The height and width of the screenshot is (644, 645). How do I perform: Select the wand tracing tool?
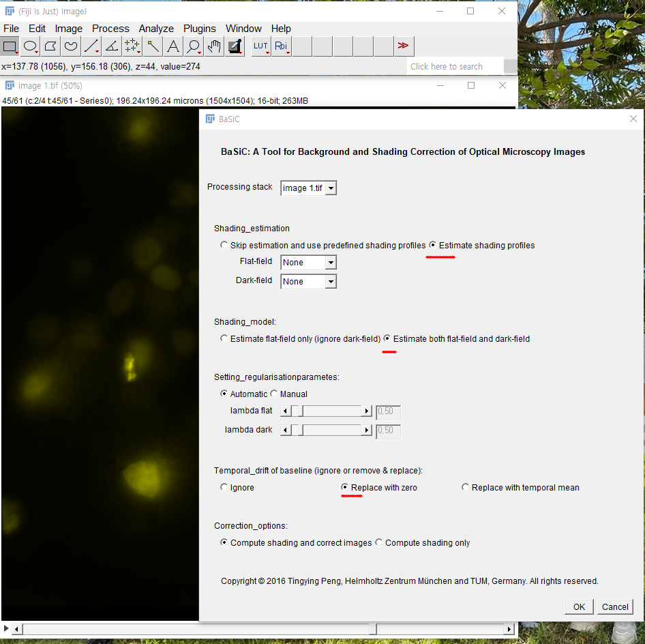tap(153, 46)
